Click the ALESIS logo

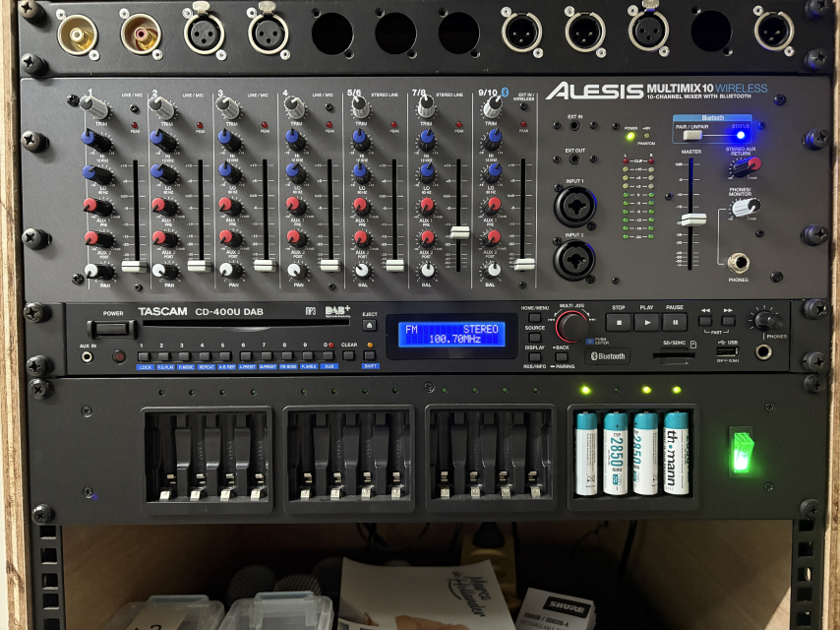point(594,91)
